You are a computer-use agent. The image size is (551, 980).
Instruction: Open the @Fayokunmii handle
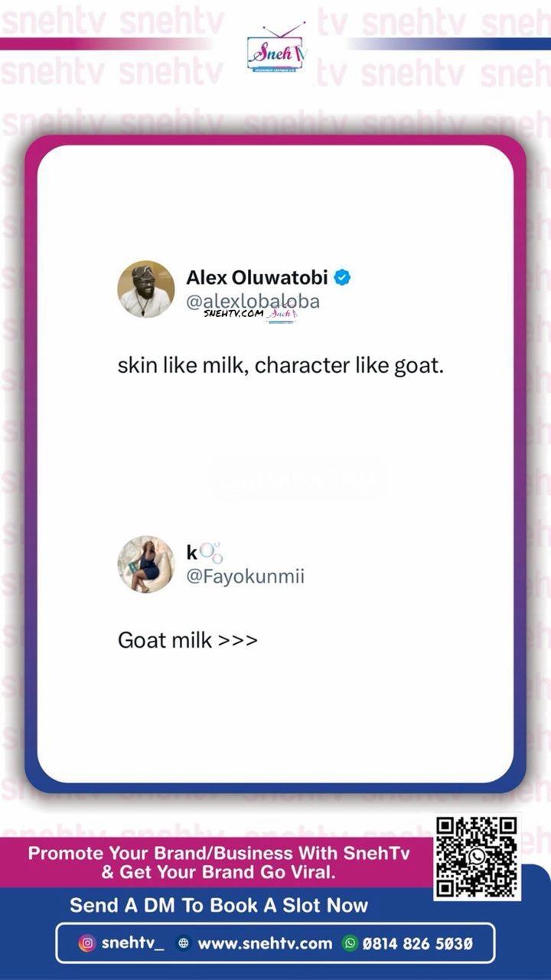click(245, 577)
